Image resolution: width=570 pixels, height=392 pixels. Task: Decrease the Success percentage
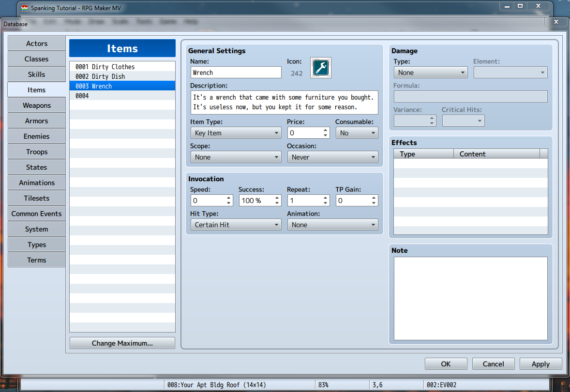pos(277,203)
